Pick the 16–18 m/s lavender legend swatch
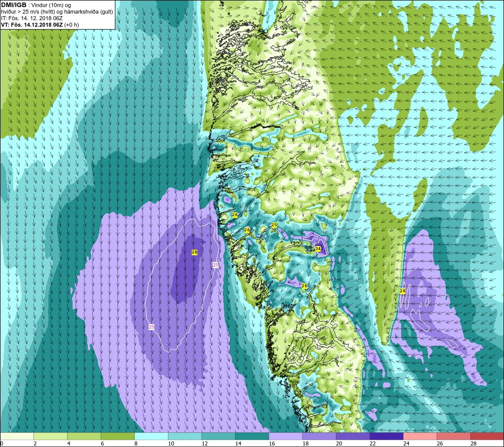504x447 pixels. click(285, 436)
